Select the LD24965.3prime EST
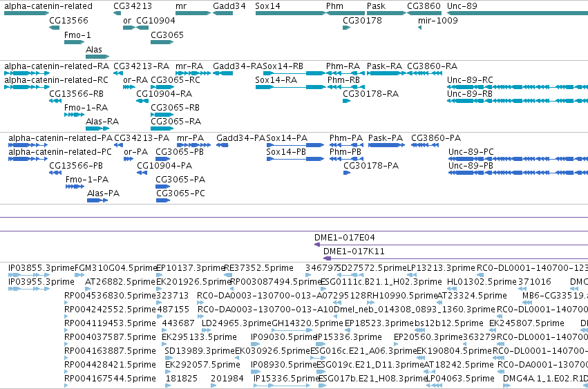Image resolution: width=588 pixels, height=389 pixels. pyautogui.click(x=207, y=330)
